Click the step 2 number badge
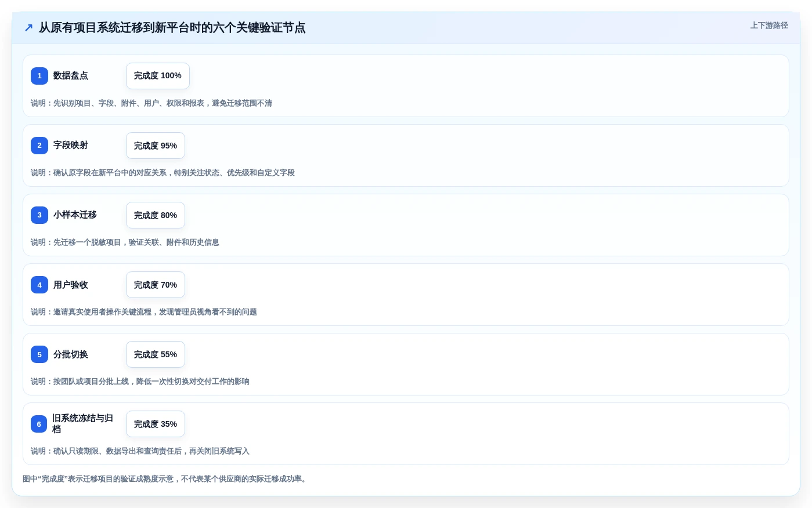Screen dimensions: 812x508 tap(39, 146)
